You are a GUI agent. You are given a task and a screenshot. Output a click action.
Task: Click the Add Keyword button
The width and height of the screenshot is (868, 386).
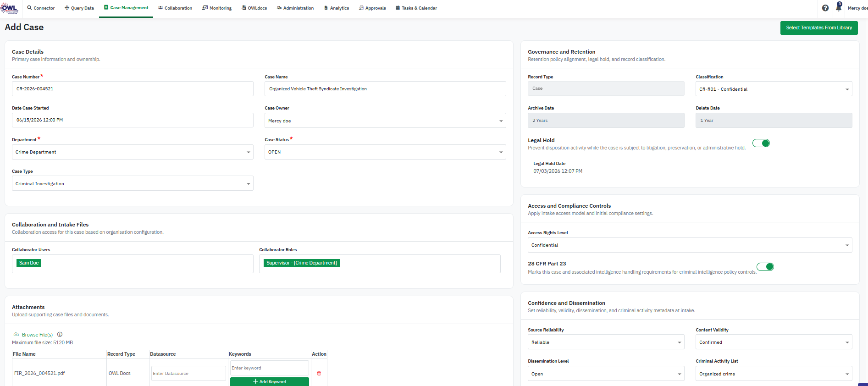click(x=270, y=381)
